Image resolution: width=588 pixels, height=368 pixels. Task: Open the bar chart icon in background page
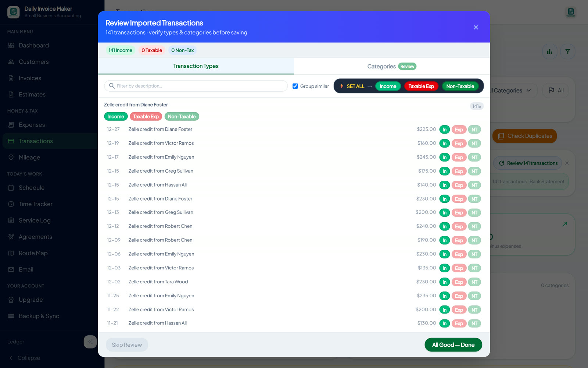coord(550,52)
